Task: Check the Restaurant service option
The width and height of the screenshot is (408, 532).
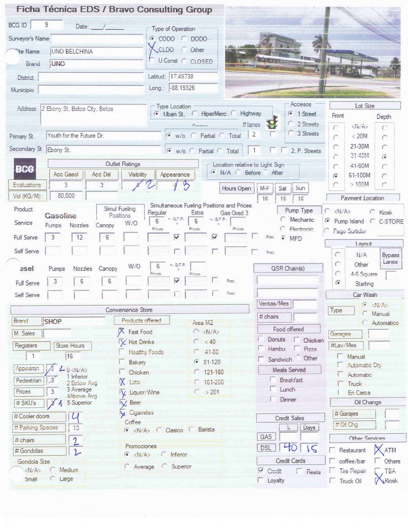Action: [x=332, y=450]
